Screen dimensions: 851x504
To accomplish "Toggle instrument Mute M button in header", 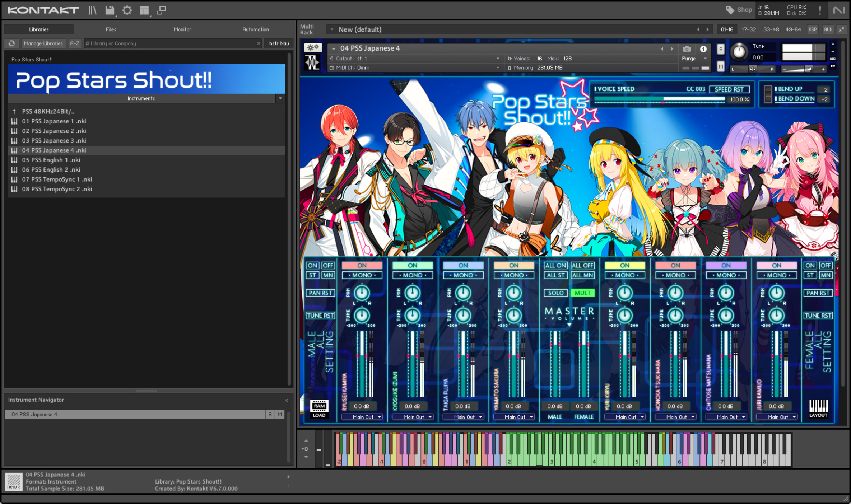I will click(721, 66).
